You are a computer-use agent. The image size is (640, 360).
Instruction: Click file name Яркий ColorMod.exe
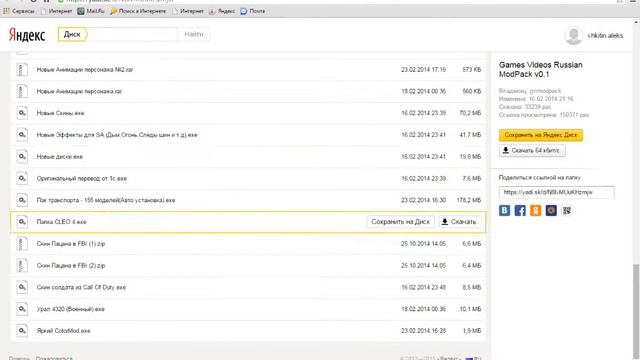63,331
